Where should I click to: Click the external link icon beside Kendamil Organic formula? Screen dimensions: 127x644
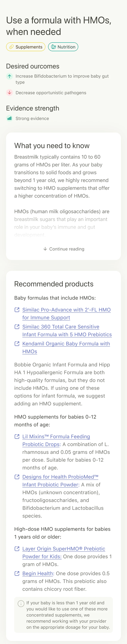click(x=17, y=344)
